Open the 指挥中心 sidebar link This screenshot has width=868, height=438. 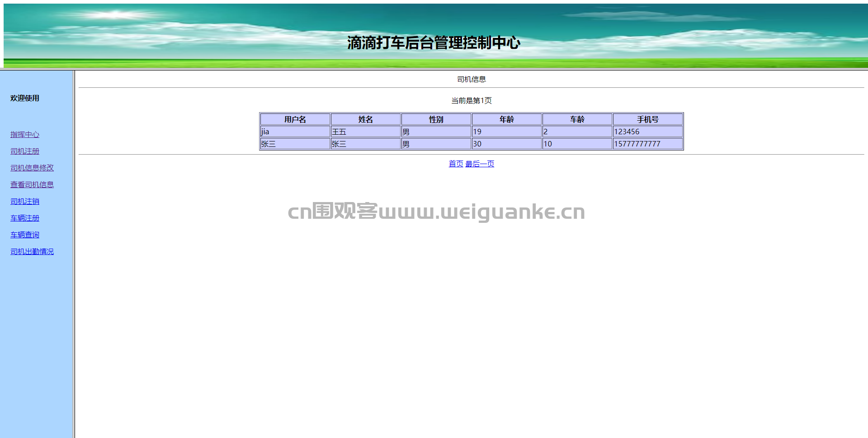coord(25,135)
